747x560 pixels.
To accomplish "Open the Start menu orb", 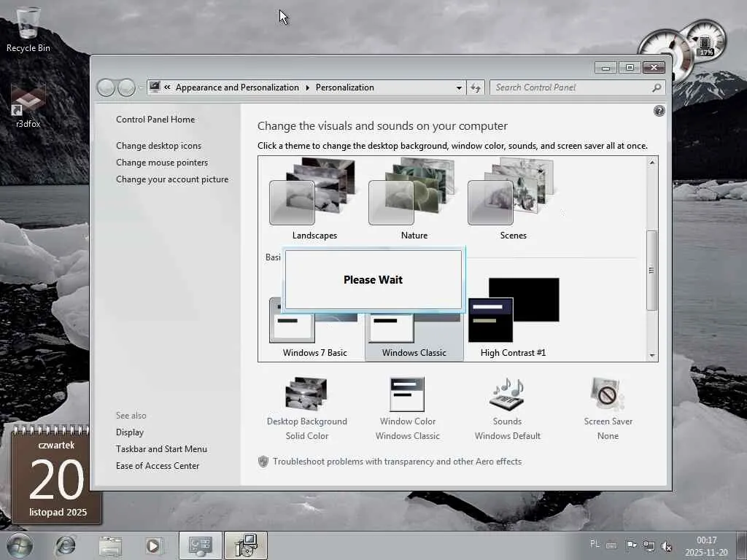I will 20,545.
